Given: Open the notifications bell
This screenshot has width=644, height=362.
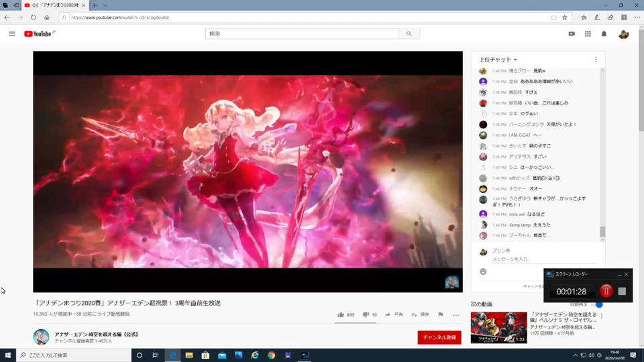Looking at the screenshot, I should [x=604, y=34].
